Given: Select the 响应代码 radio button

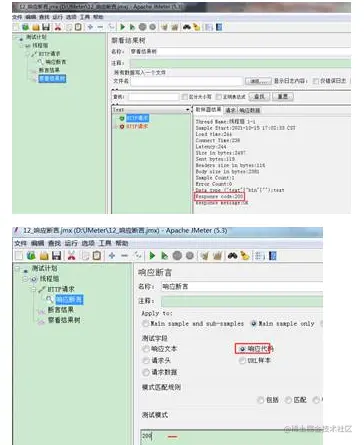Looking at the screenshot, I should (257, 349).
